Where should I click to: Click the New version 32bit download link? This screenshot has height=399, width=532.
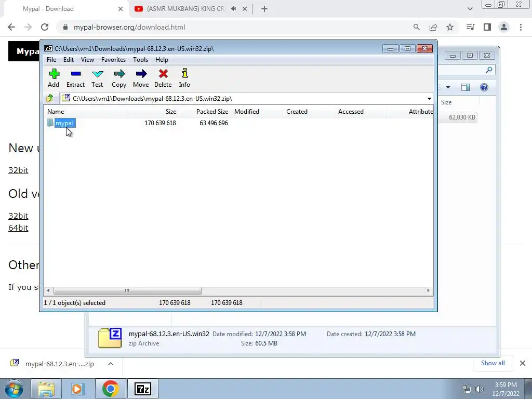[18, 170]
